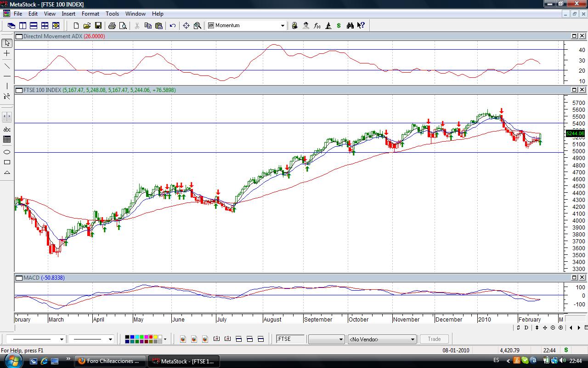Tile windows with stacked layout icon

click(x=34, y=26)
